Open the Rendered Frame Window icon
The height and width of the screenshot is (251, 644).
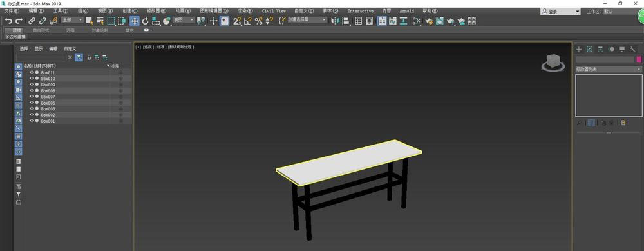point(439,21)
